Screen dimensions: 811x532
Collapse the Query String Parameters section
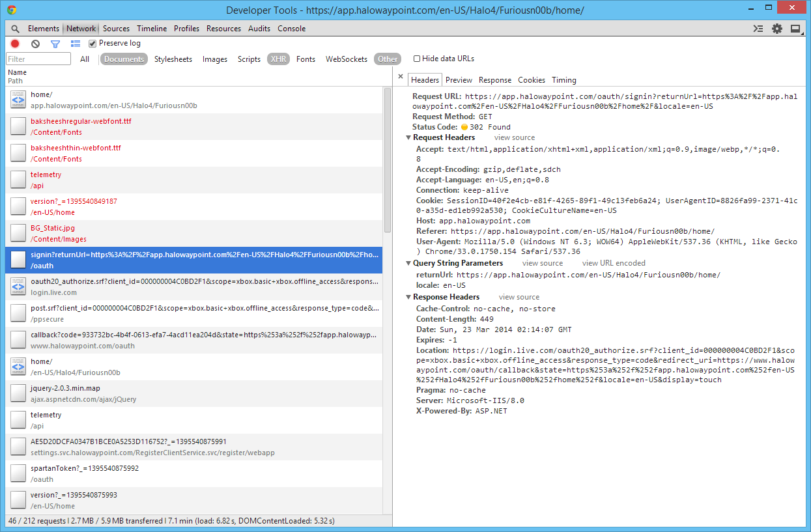coord(408,264)
